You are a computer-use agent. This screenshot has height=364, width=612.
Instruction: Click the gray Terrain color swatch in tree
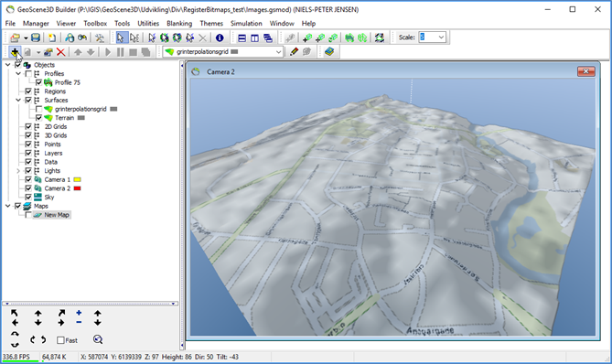pos(81,118)
